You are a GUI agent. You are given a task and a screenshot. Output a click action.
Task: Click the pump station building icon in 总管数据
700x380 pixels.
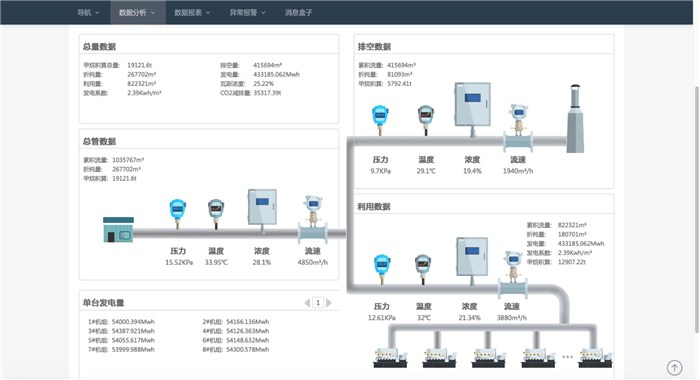point(118,230)
